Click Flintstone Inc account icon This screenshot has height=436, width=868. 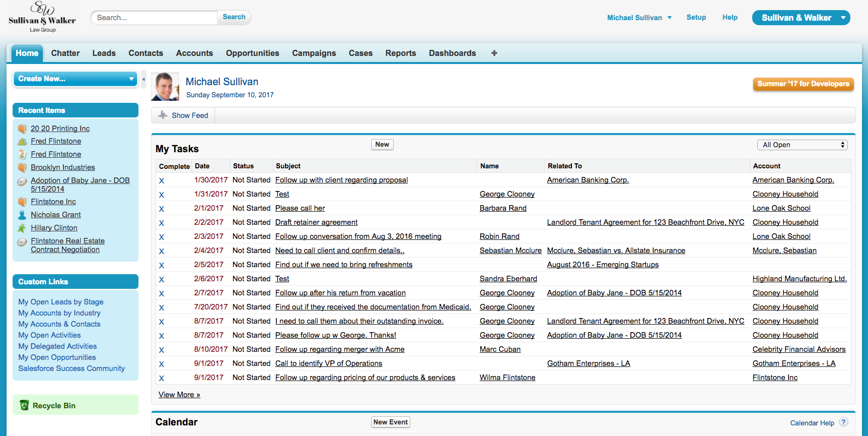click(x=22, y=202)
